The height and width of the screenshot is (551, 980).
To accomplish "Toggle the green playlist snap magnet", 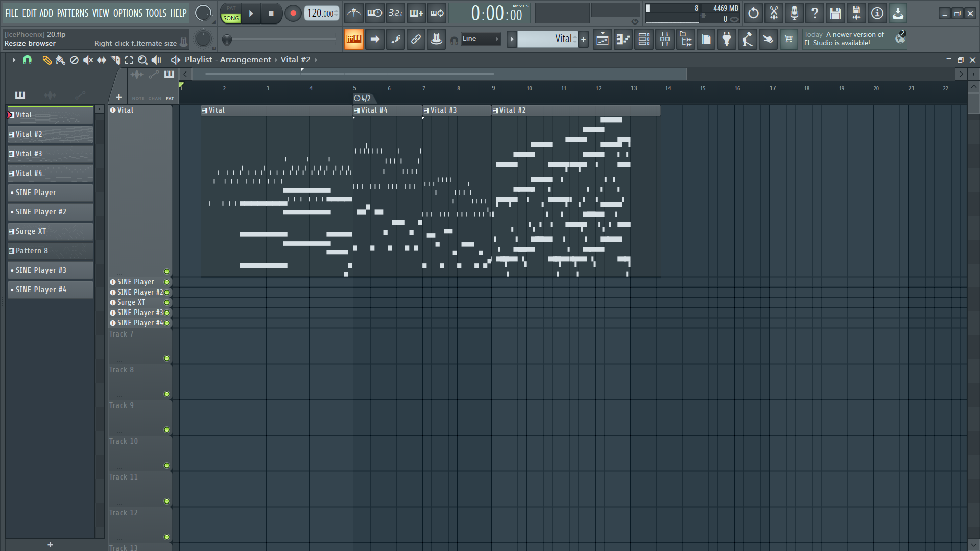I will pyautogui.click(x=27, y=60).
